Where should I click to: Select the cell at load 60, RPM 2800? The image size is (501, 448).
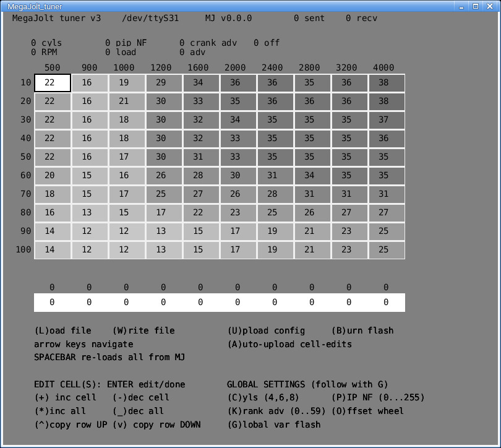click(x=312, y=176)
